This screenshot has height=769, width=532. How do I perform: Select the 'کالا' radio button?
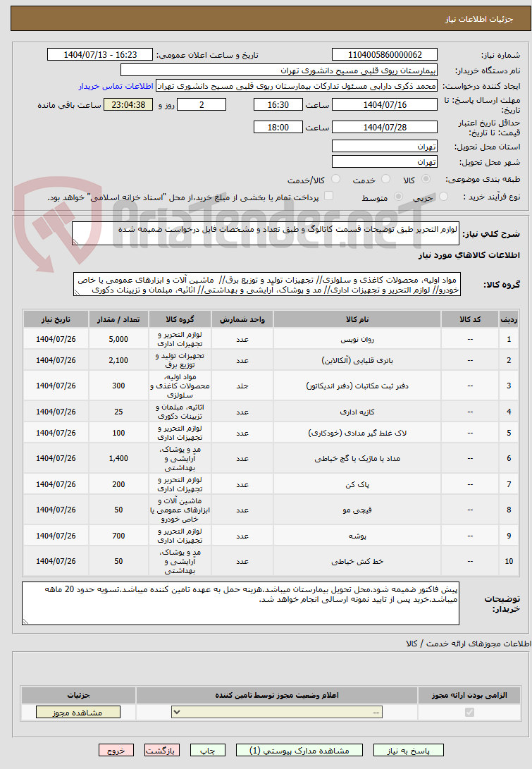426,180
